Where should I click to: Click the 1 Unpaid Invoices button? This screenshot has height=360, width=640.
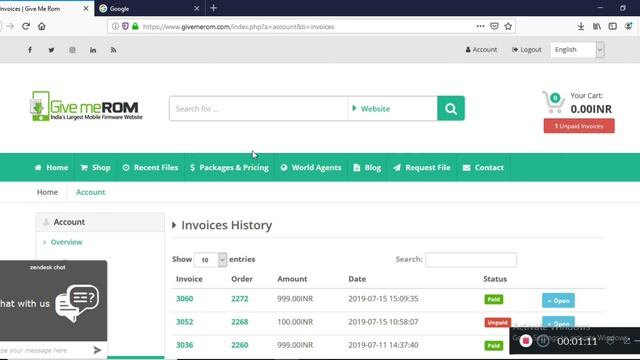579,126
